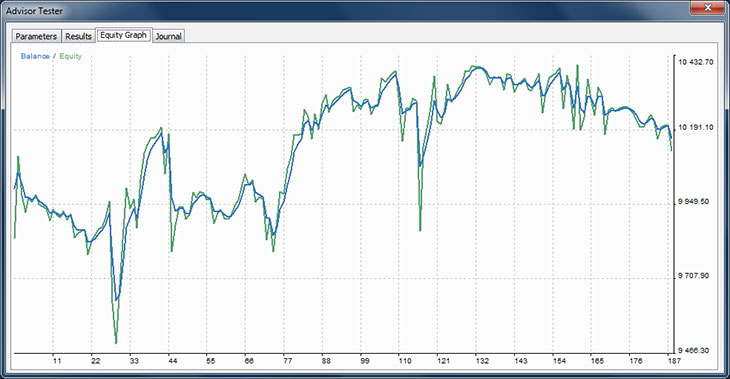The width and height of the screenshot is (730, 379).
Task: Click the Balance legend label
Action: coord(35,56)
